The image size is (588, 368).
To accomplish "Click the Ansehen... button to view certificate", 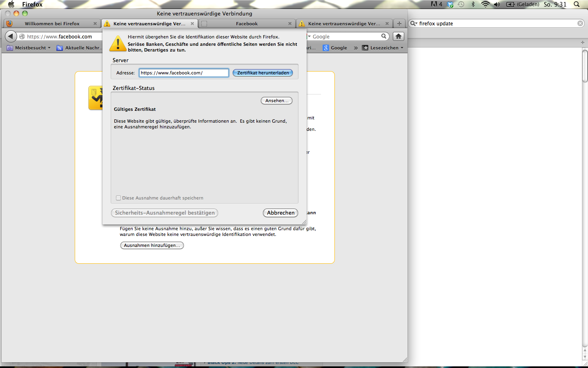I will point(276,101).
